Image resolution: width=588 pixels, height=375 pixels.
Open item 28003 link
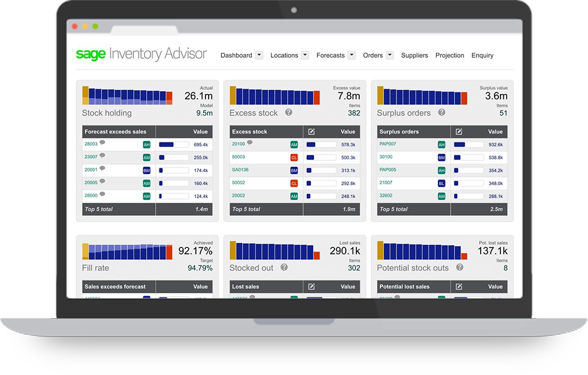tap(91, 144)
